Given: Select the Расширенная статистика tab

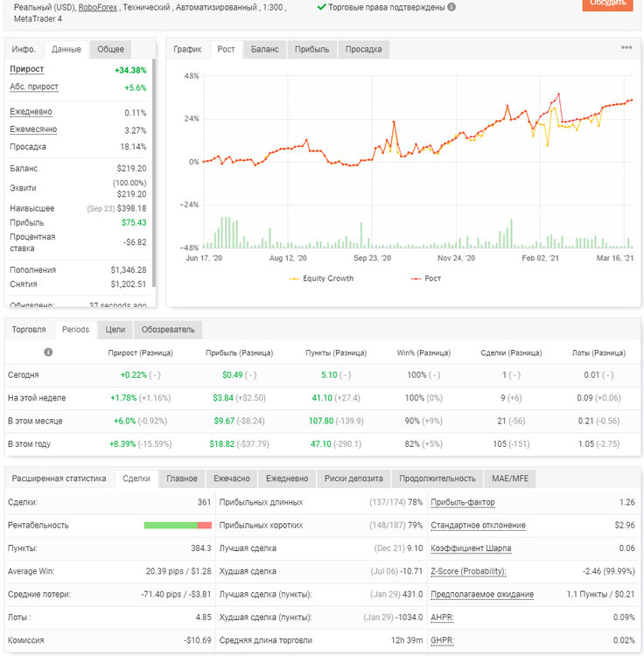Looking at the screenshot, I should coord(59,478).
